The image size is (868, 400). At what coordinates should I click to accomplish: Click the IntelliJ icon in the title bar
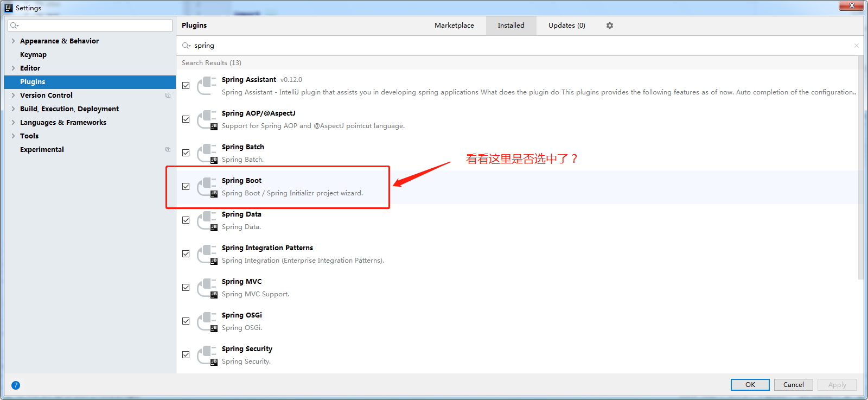9,8
